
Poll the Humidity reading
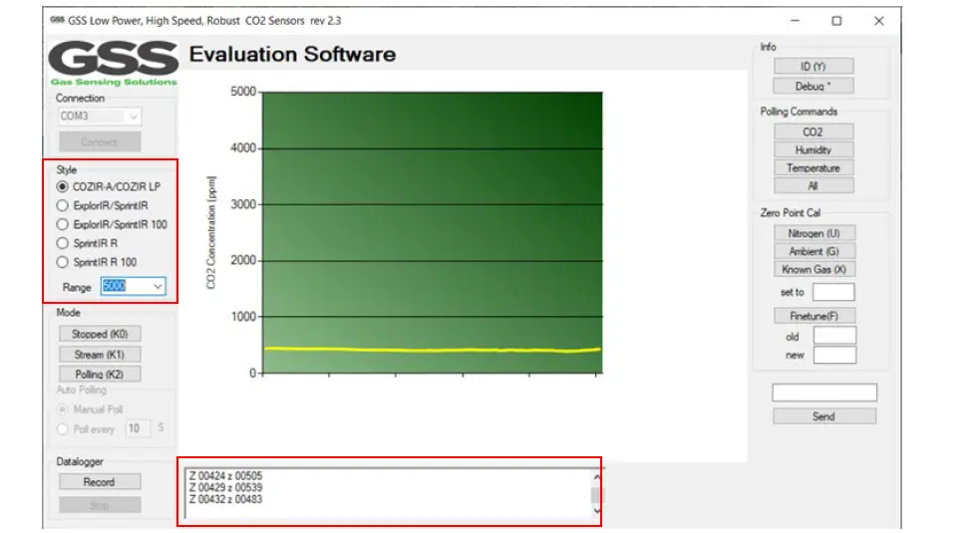click(814, 150)
